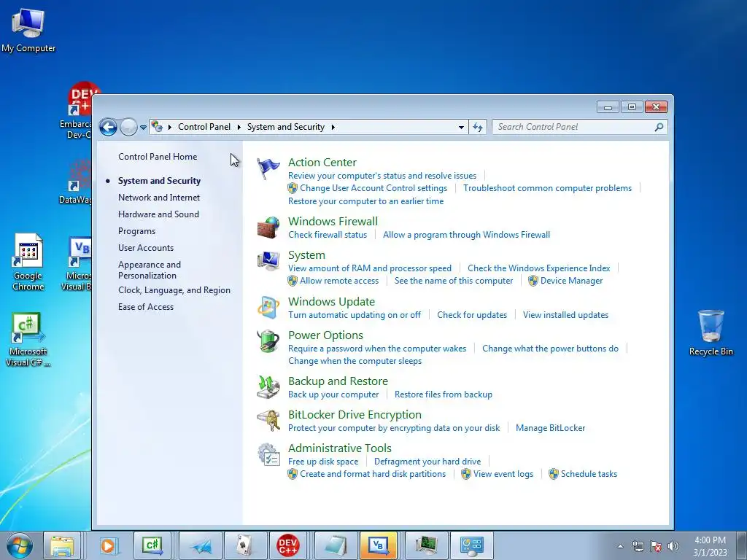Screen dimensions: 747x560
Task: Open the recent pages dropdown arrow
Action: [x=143, y=128]
